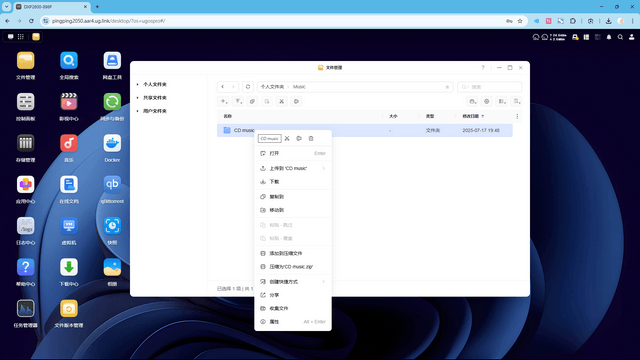Open the new/add dropdown in toolbar
This screenshot has height=360, width=640.
223,101
